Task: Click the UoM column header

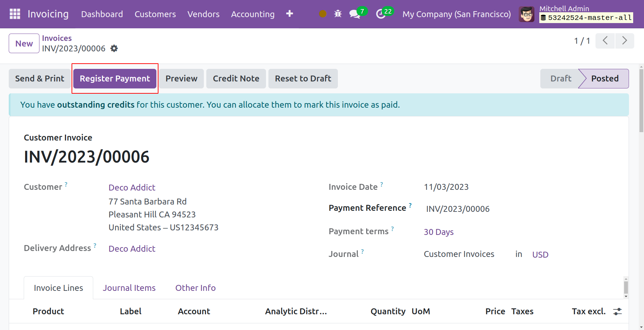Action: tap(421, 311)
